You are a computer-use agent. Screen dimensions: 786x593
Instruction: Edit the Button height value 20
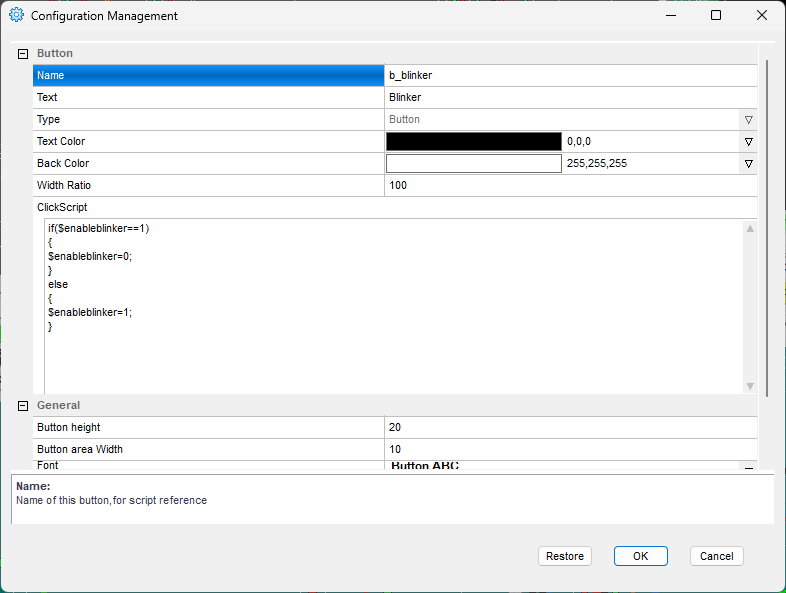(570, 428)
